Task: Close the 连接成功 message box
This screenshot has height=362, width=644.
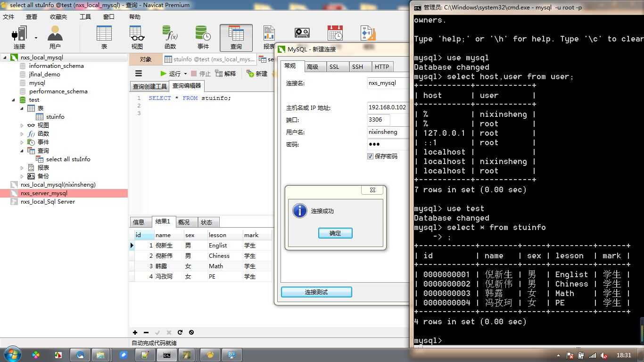Action: pyautogui.click(x=372, y=190)
